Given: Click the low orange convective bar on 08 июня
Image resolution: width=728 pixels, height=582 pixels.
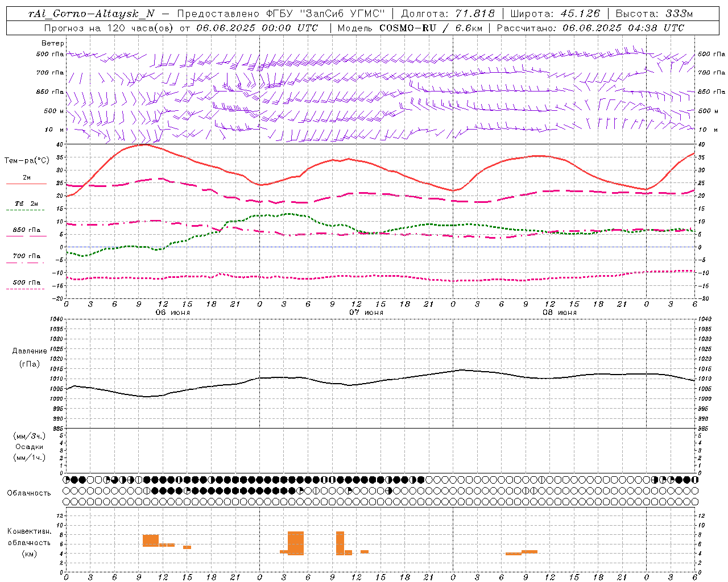Looking at the screenshot, I should tap(514, 554).
